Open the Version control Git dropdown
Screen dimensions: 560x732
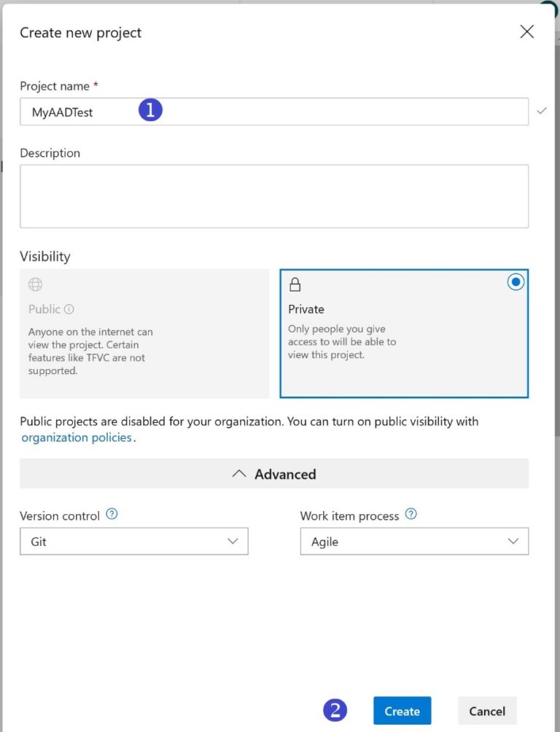pos(134,542)
